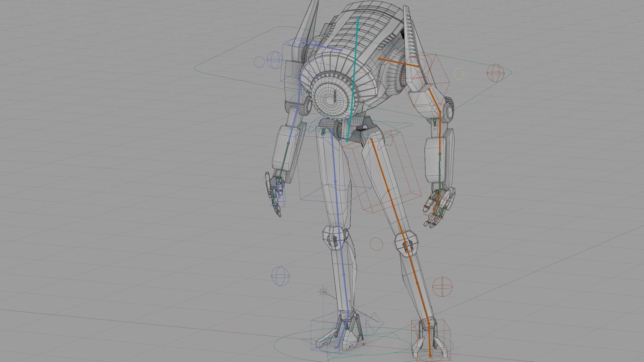644x362 pixels.
Task: Select the red circle controller beside right knee
Action: pos(376,244)
